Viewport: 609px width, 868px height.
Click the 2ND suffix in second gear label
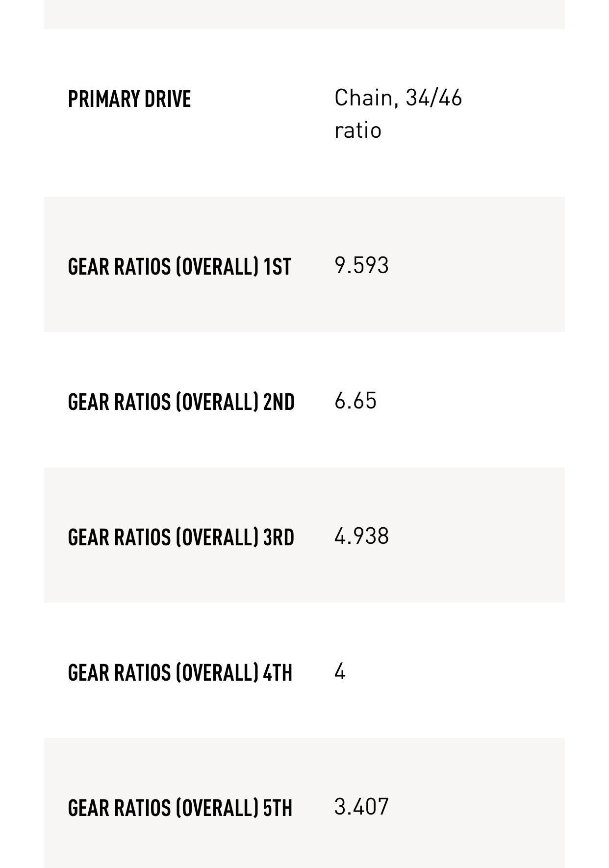click(x=279, y=402)
